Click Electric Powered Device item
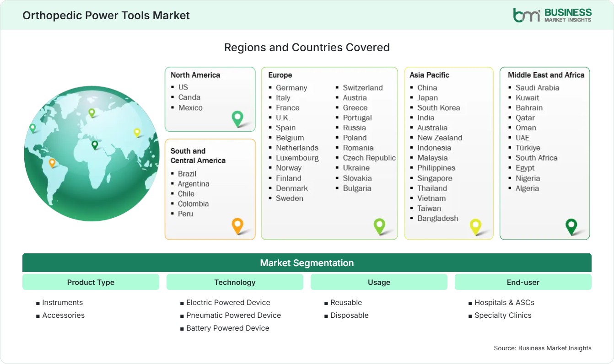This screenshot has height=364, width=614. pos(228,303)
